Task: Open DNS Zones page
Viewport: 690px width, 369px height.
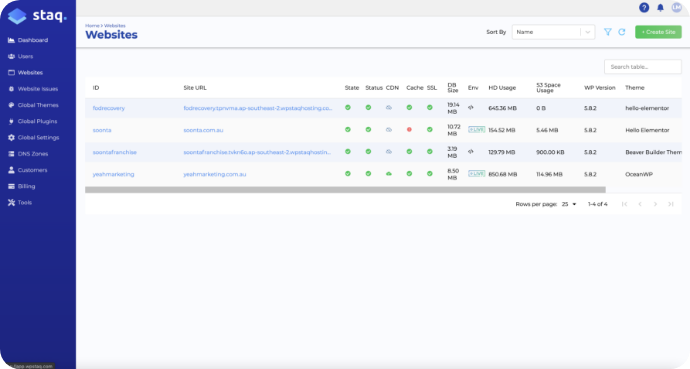Action: [x=33, y=154]
